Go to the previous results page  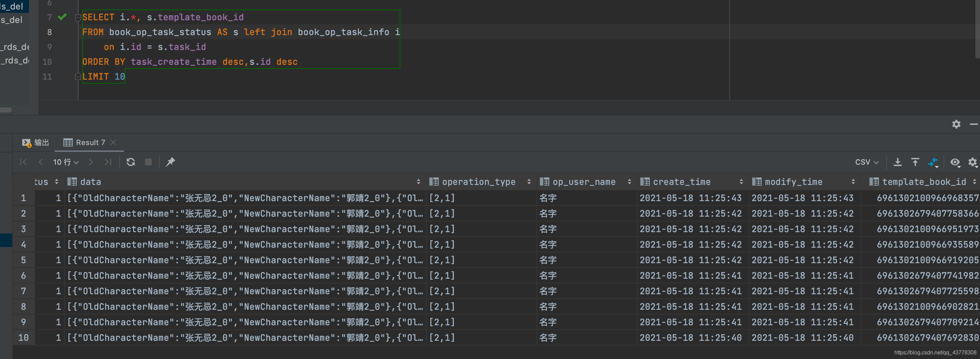[x=40, y=162]
